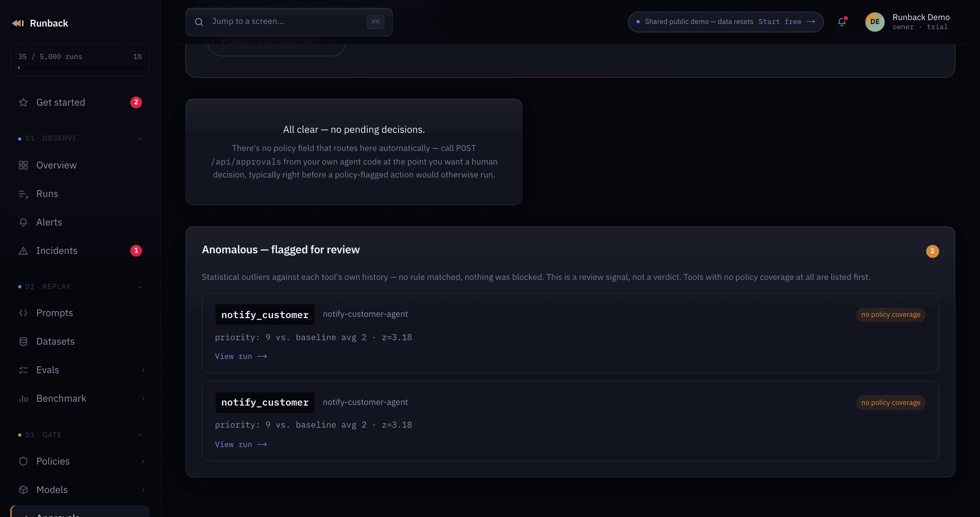980x517 pixels.
Task: Click notify-customer-agent label in first anomaly card
Action: click(365, 314)
